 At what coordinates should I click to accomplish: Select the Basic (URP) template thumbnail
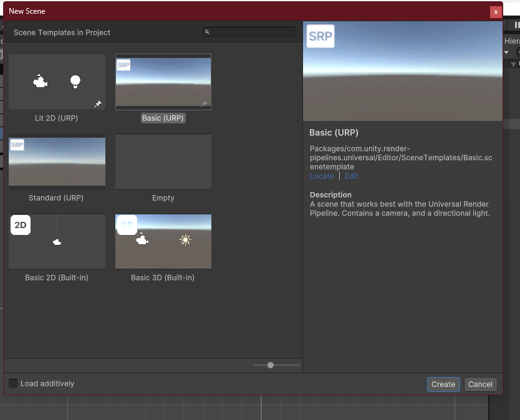point(163,82)
